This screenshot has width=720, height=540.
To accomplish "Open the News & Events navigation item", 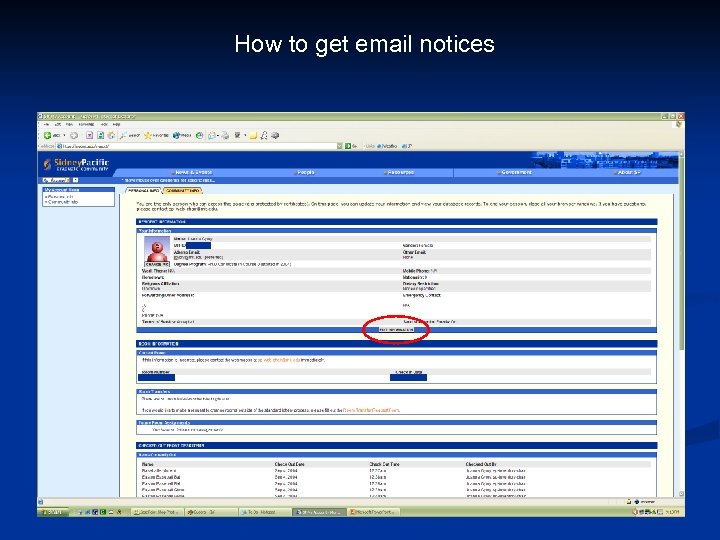I will pos(192,173).
